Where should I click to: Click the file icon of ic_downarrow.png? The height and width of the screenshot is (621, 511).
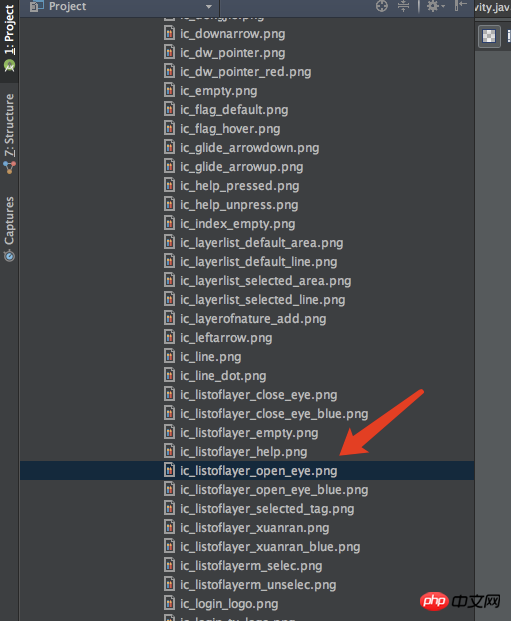point(170,33)
